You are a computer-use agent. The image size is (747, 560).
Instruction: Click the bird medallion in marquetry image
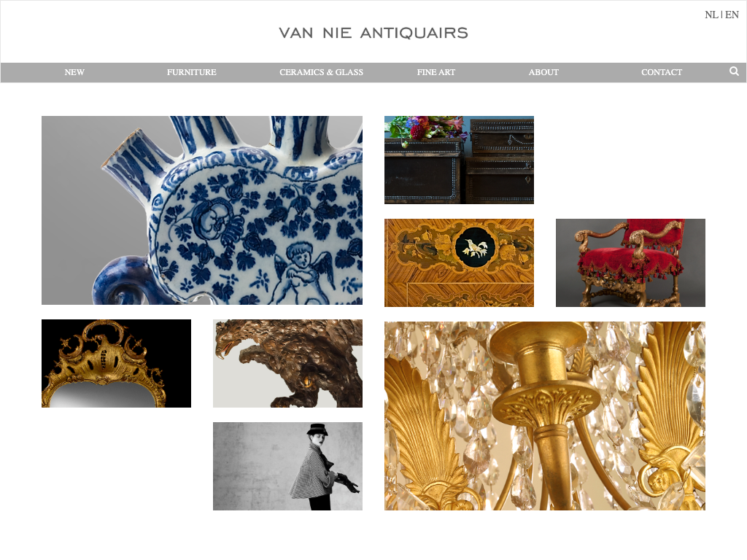click(475, 248)
